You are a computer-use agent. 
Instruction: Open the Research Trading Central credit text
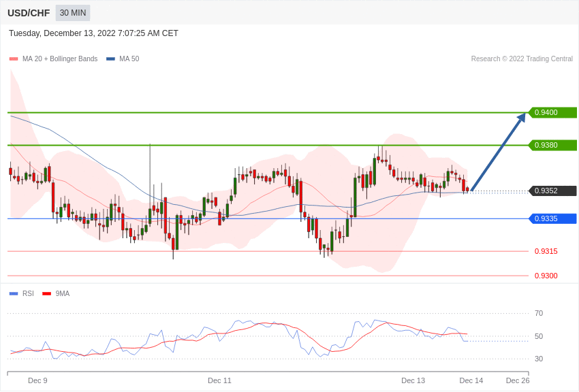pyautogui.click(x=522, y=59)
